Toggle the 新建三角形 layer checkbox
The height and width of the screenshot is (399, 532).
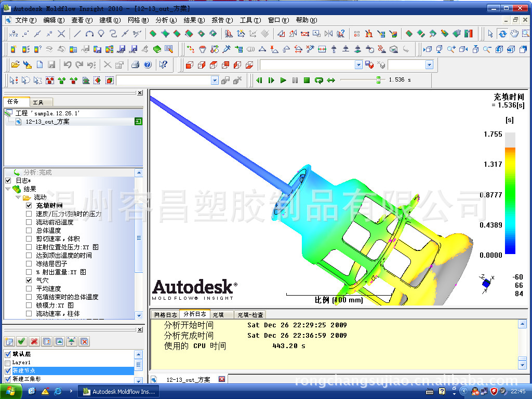[x=8, y=379]
